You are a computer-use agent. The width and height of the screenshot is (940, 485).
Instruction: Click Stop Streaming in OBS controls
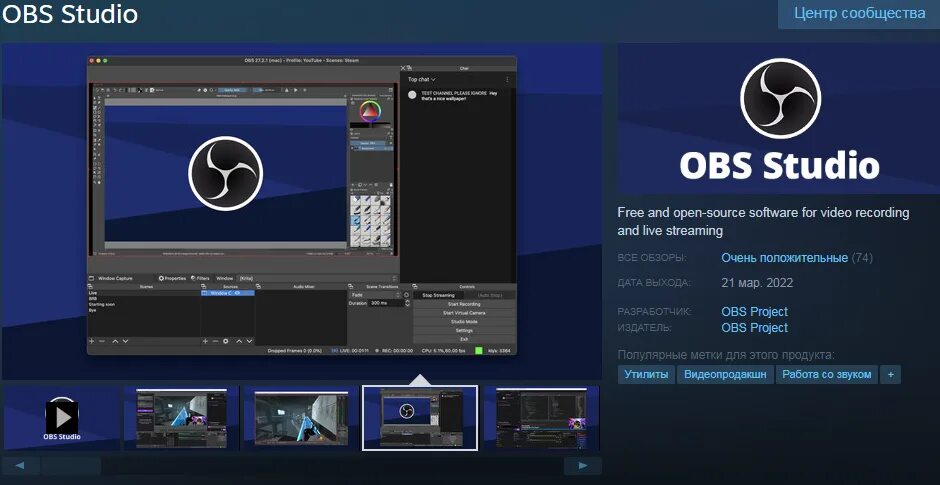click(438, 295)
